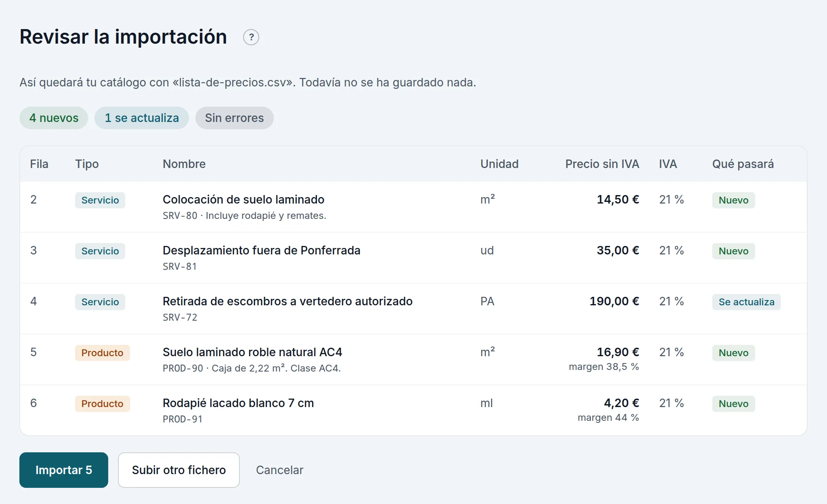This screenshot has width=827, height=504.
Task: Click 'SRV-80 · Incluye rodapié y remates.' description
Action: click(x=244, y=216)
